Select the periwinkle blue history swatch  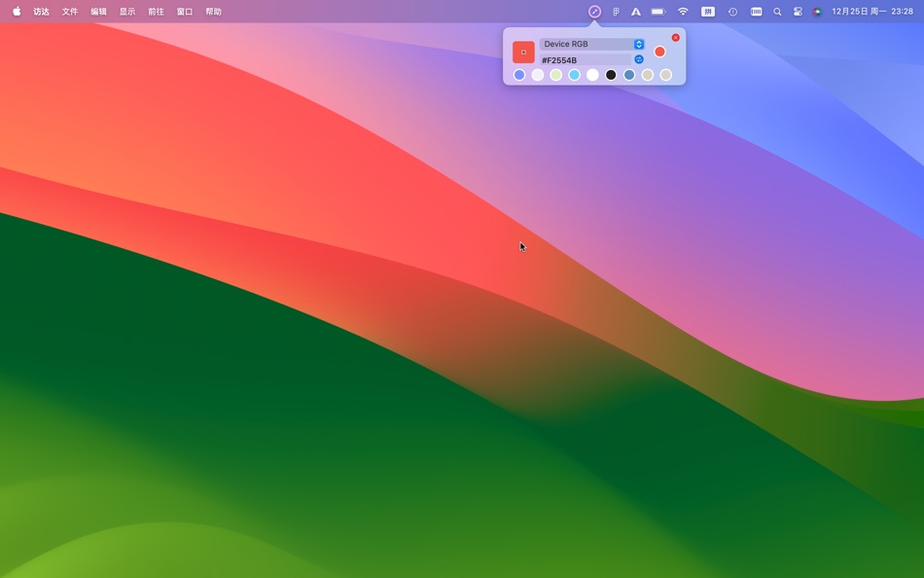(519, 75)
